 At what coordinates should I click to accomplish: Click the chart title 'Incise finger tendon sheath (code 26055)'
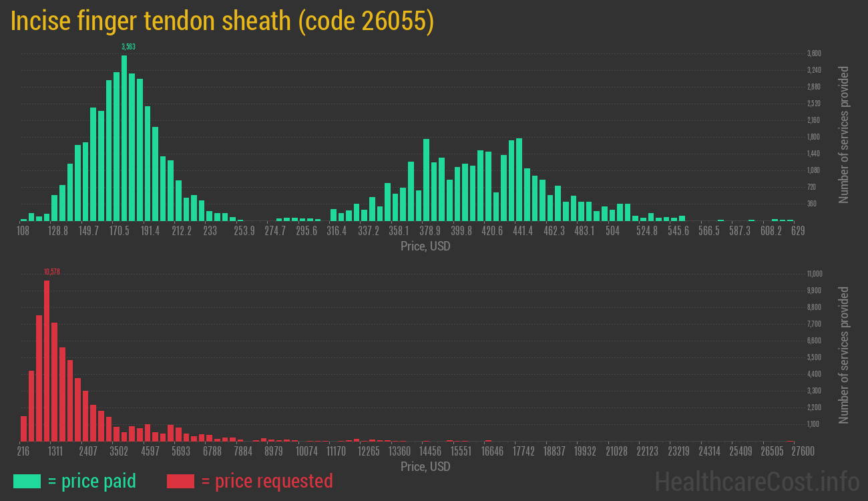[x=223, y=22]
